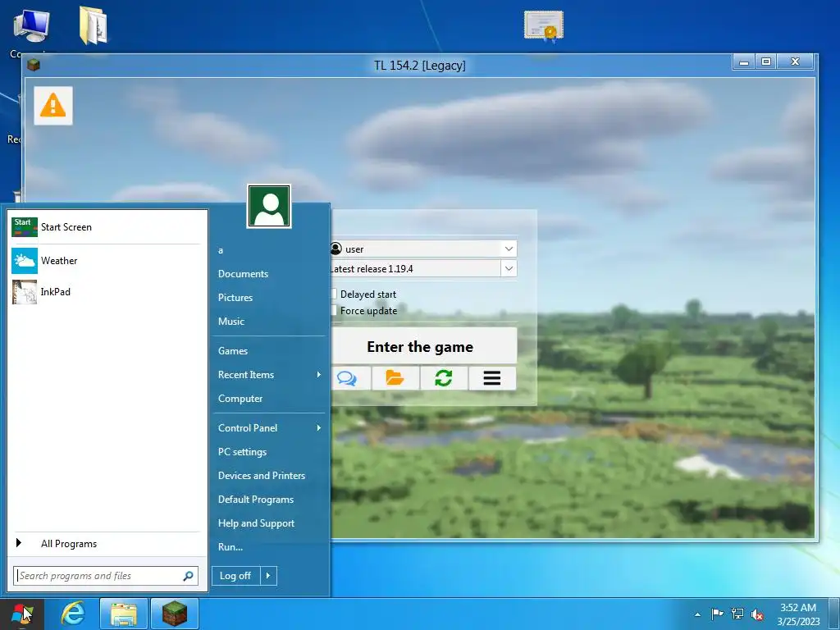840x630 pixels.
Task: Open Default Programs
Action: click(x=256, y=500)
